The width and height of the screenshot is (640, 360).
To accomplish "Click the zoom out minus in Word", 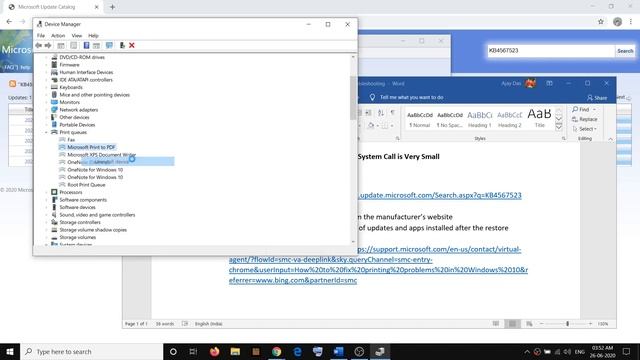I will (x=542, y=324).
